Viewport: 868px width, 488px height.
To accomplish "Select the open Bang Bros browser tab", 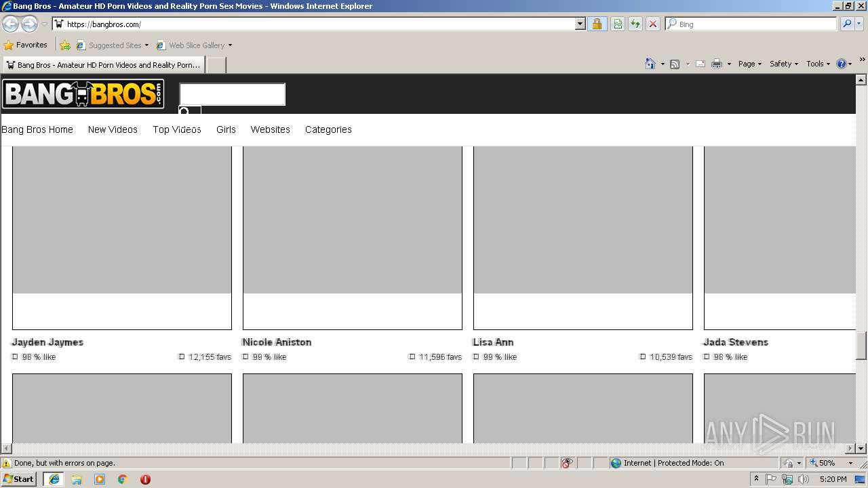I will (103, 65).
